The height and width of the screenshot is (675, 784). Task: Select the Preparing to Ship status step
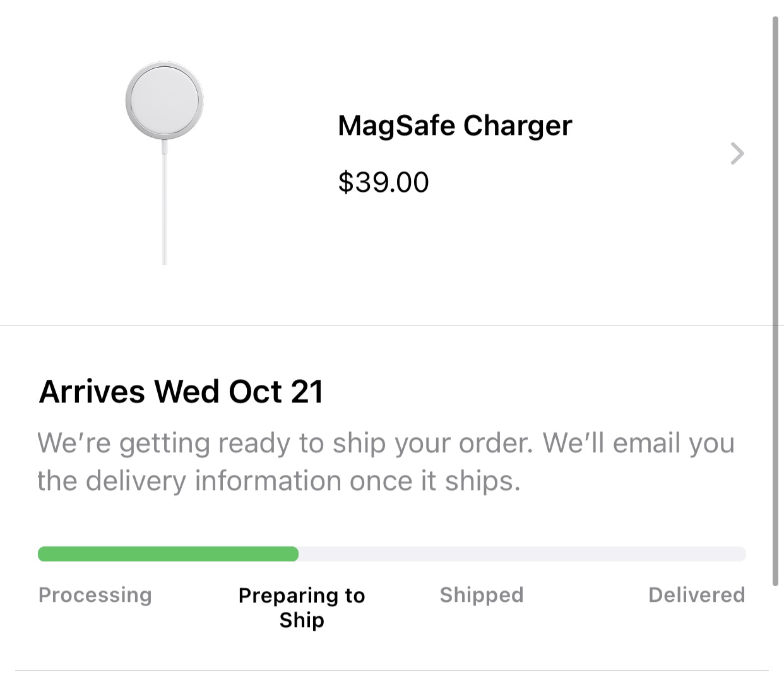[x=302, y=607]
